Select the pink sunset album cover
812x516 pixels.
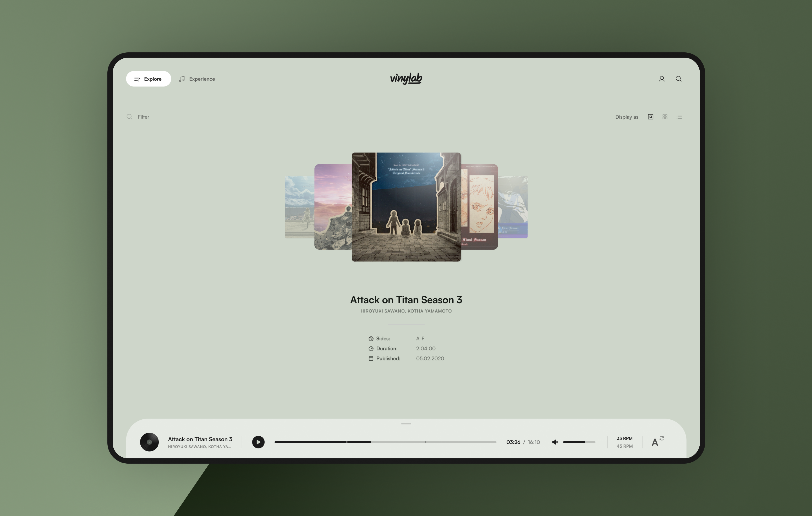point(333,207)
